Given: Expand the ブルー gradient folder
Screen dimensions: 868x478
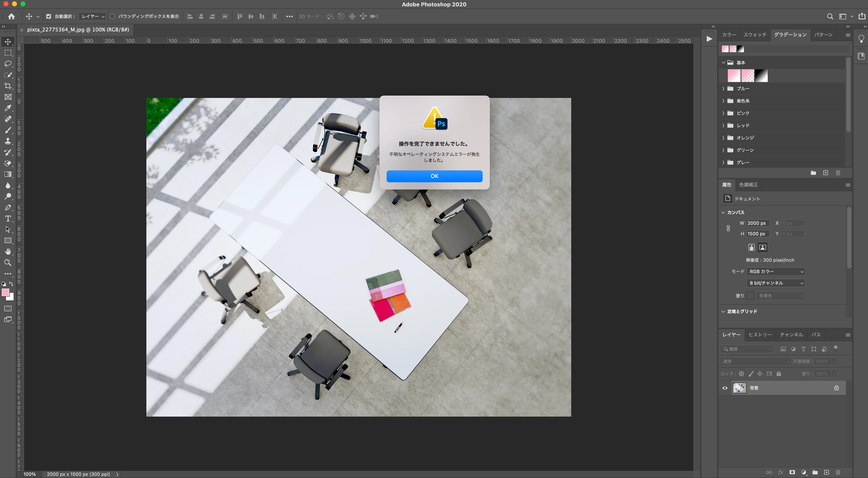Looking at the screenshot, I should tap(724, 89).
